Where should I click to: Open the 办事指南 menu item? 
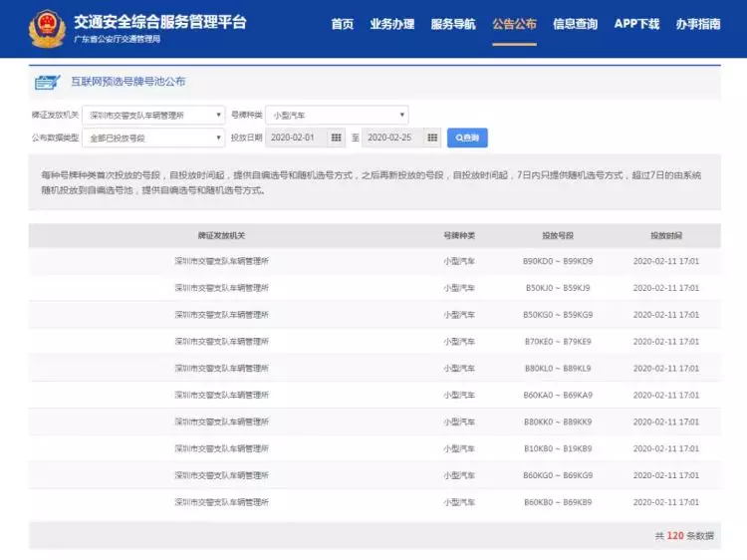pos(698,24)
